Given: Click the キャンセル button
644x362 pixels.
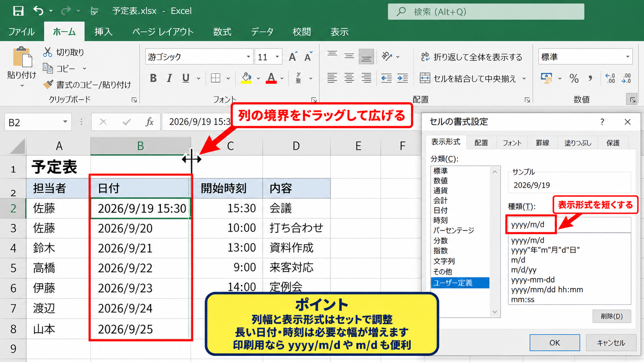Looking at the screenshot, I should (611, 343).
